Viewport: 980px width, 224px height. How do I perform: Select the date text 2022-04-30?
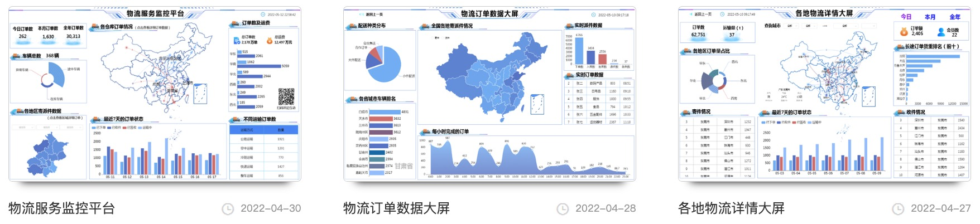[x=271, y=208]
